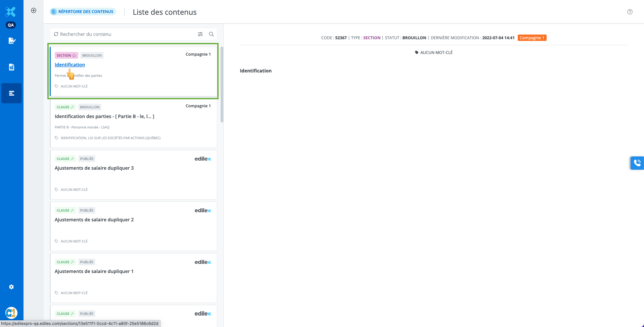The height and width of the screenshot is (327, 644).
Task: Select Identification des parties clause card
Action: (x=104, y=116)
